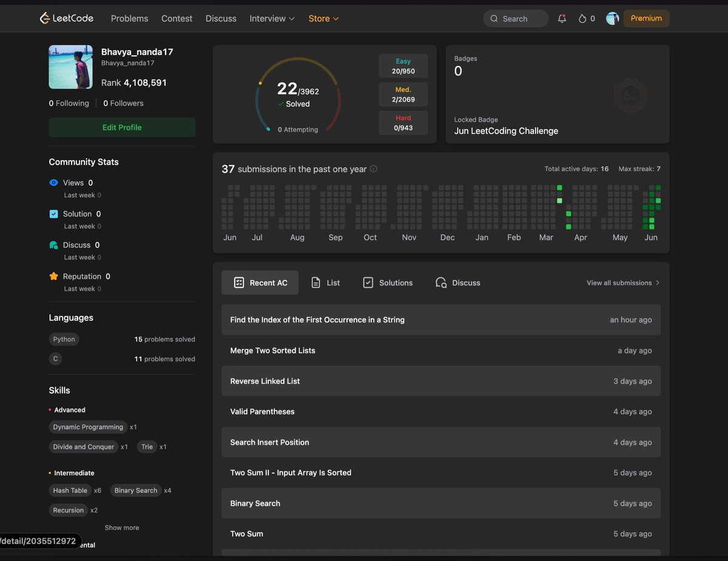Click the Hard 0/943 box
The image size is (728, 561).
pyautogui.click(x=403, y=123)
